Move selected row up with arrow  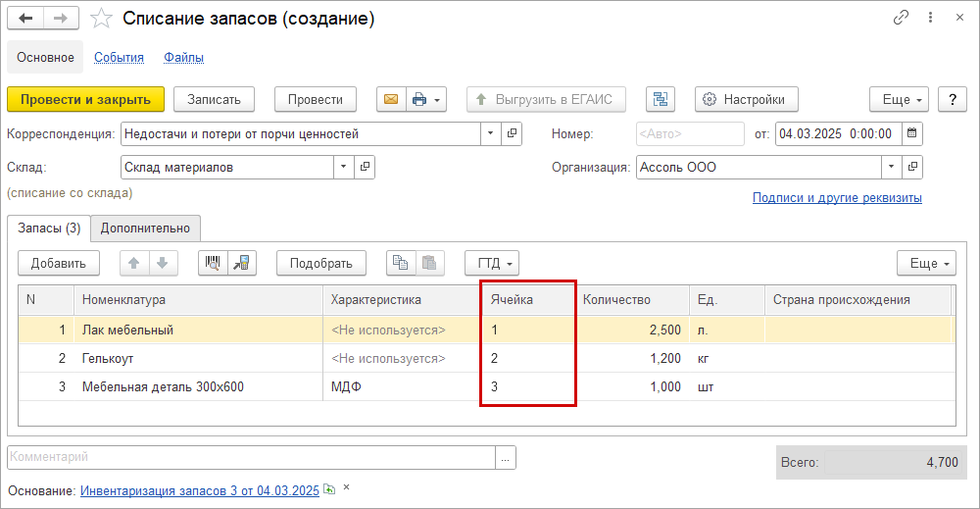pyautogui.click(x=133, y=263)
